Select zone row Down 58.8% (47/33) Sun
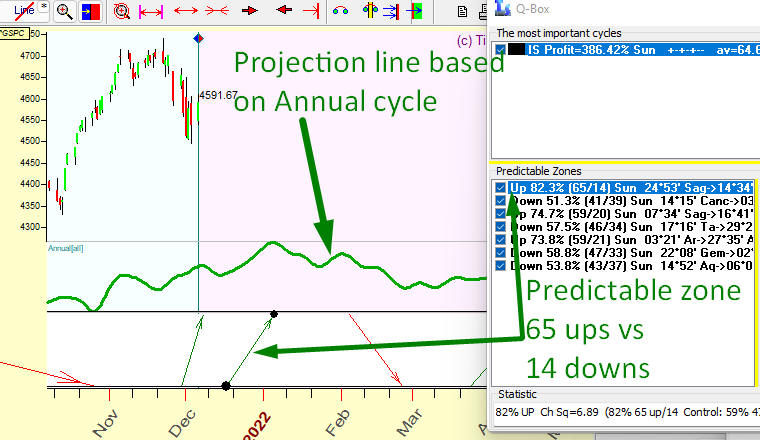The width and height of the screenshot is (760, 440). 632,253
